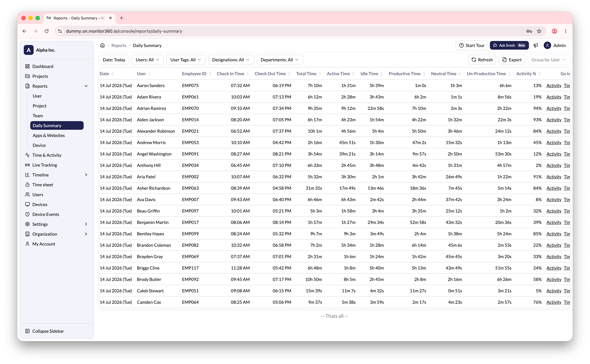This screenshot has height=364, width=590.
Task: Export the daily summary report
Action: [512, 60]
